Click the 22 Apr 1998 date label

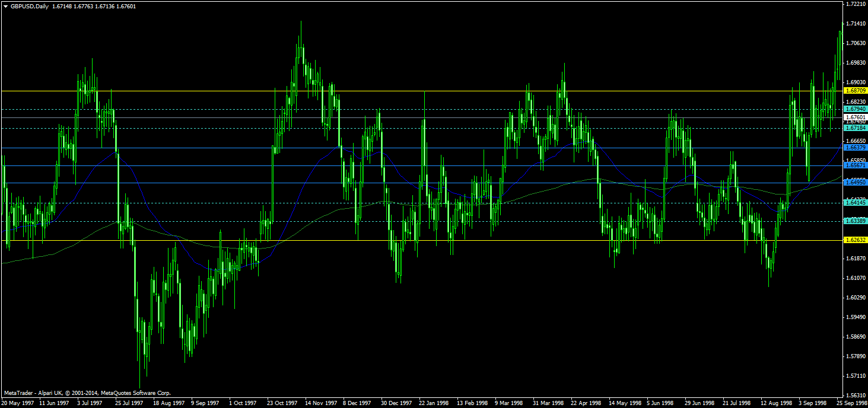pyautogui.click(x=586, y=403)
